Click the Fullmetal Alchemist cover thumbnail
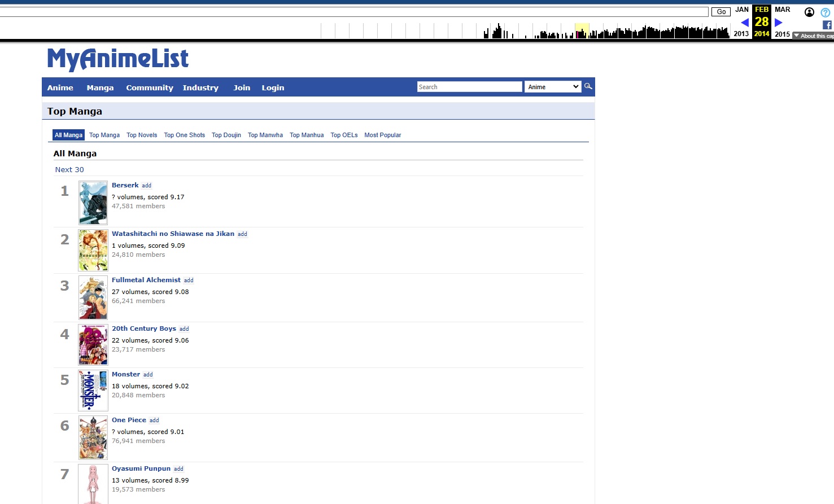834x504 pixels. [x=93, y=297]
